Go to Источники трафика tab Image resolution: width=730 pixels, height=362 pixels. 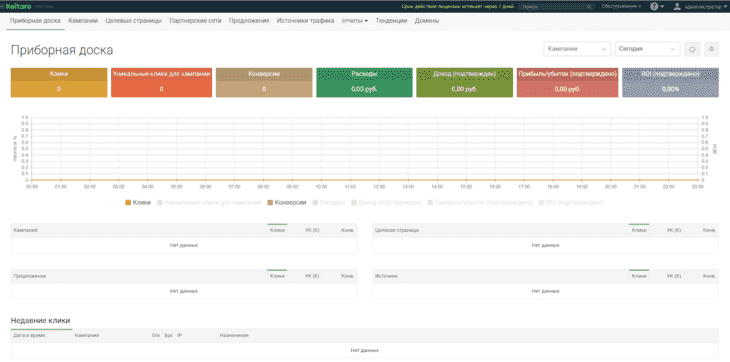pos(305,21)
